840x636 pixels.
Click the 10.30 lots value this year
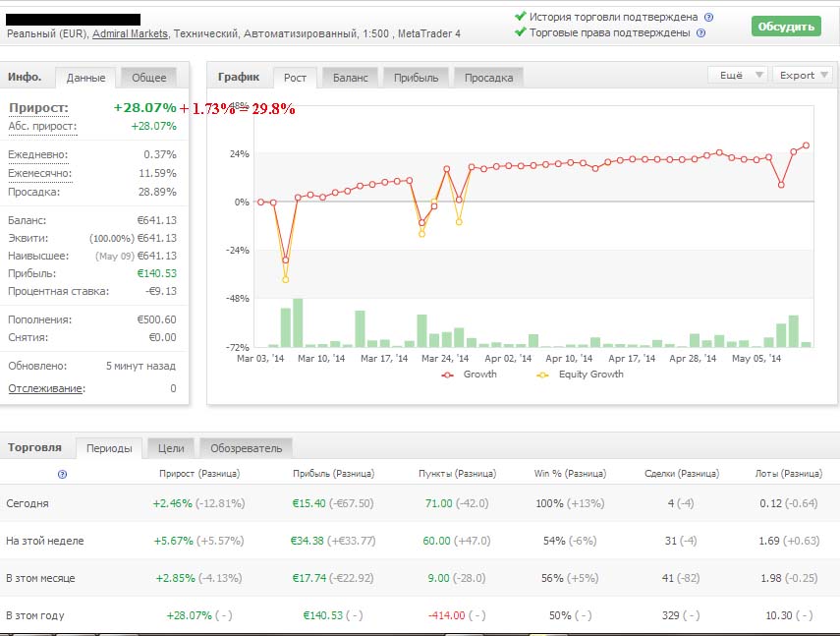[x=778, y=615]
